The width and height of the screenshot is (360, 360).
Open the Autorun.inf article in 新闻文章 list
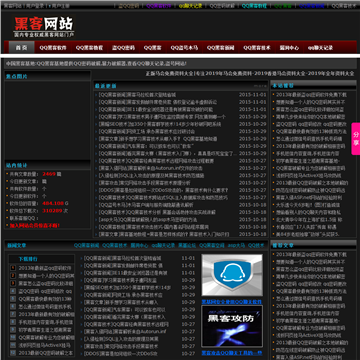coord(125,331)
